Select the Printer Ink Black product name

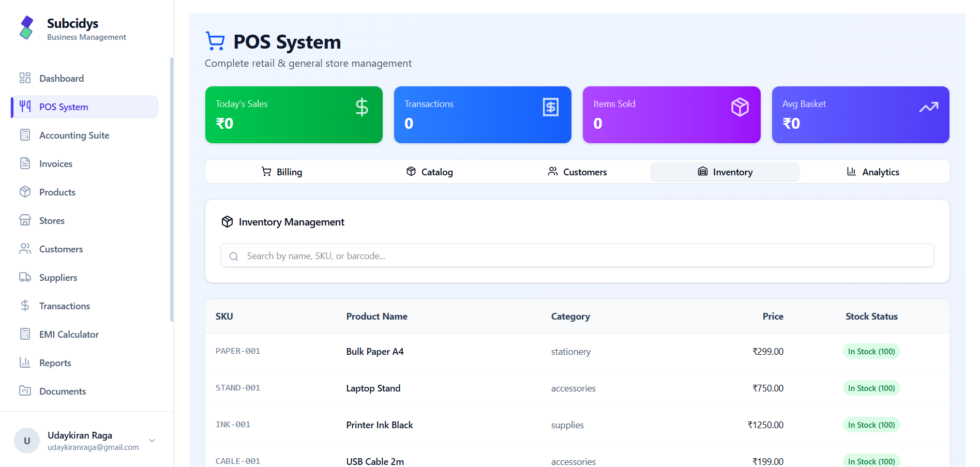380,425
